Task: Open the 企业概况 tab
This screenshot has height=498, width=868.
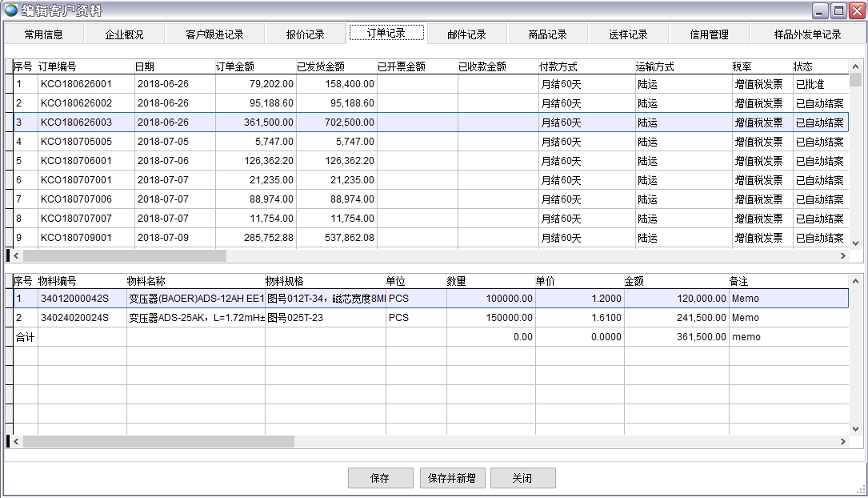Action: [125, 34]
